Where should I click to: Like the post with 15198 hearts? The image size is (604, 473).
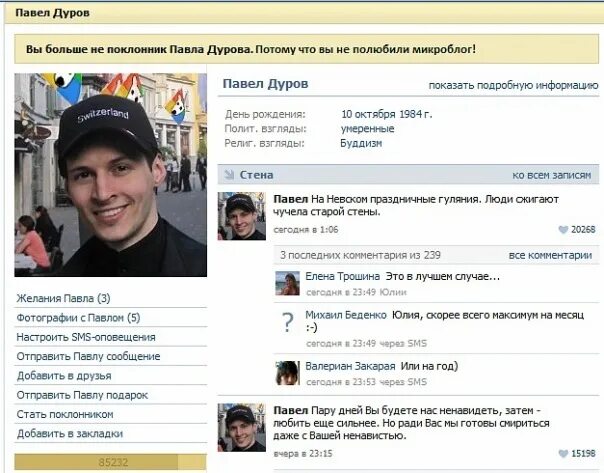(563, 454)
